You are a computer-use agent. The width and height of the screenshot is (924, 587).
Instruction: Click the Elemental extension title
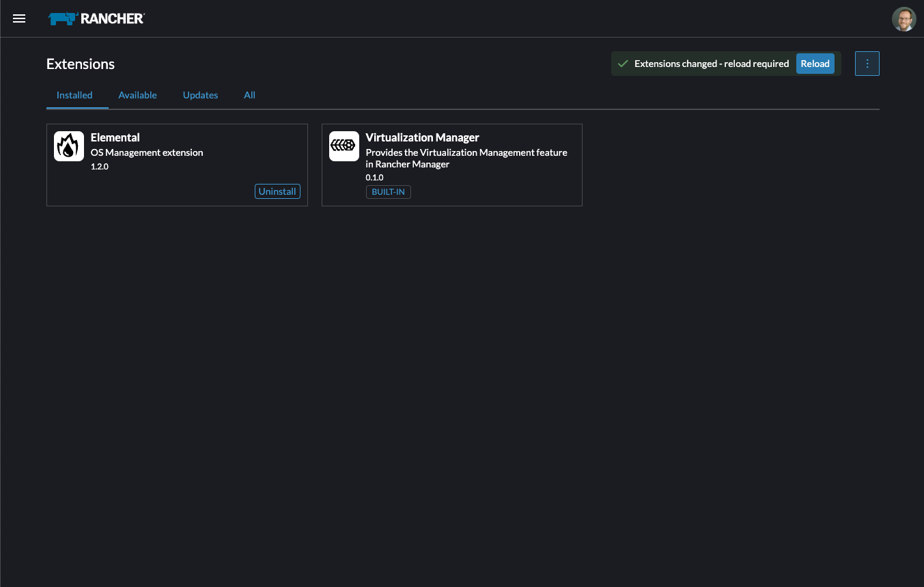pos(115,137)
